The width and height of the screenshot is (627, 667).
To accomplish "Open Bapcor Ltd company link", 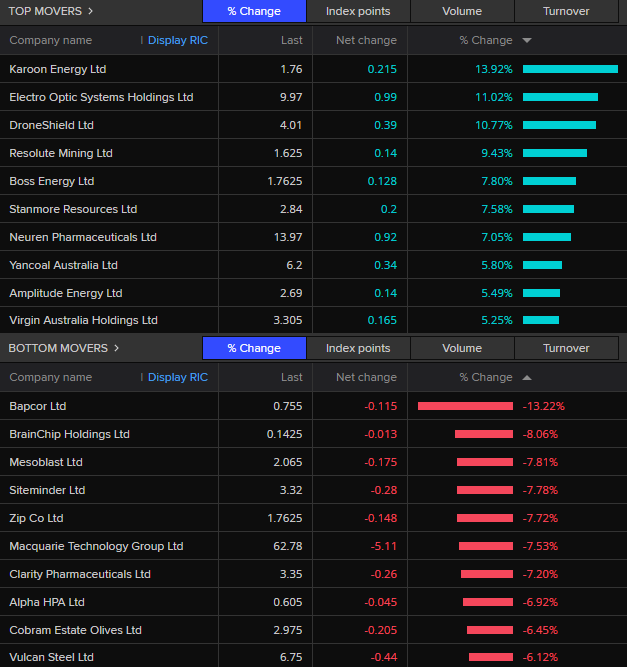I will tap(38, 406).
